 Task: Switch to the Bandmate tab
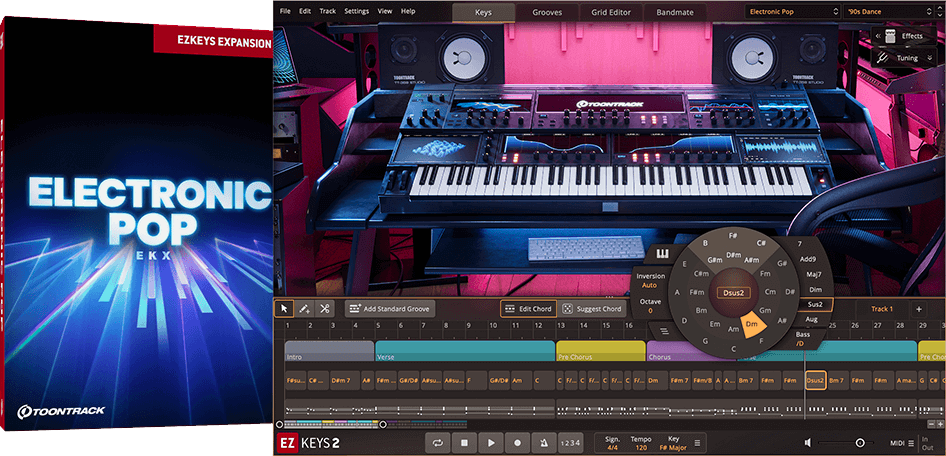point(675,12)
